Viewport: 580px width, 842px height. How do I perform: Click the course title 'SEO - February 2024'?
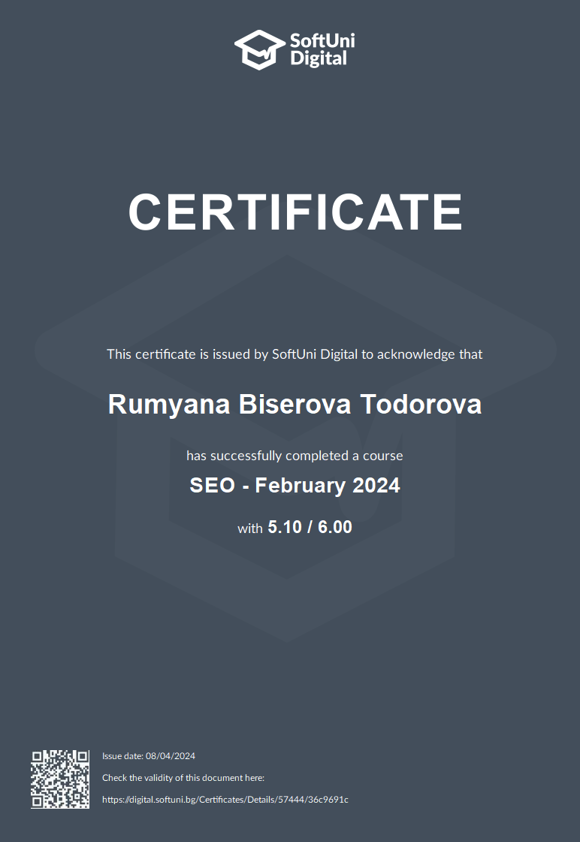pyautogui.click(x=294, y=485)
